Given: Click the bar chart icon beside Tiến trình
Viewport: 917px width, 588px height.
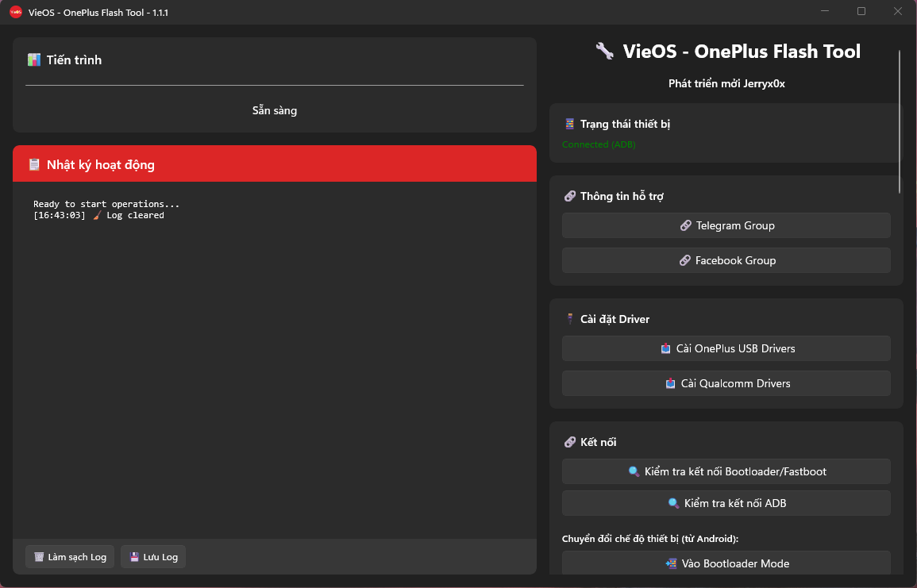Looking at the screenshot, I should point(34,60).
